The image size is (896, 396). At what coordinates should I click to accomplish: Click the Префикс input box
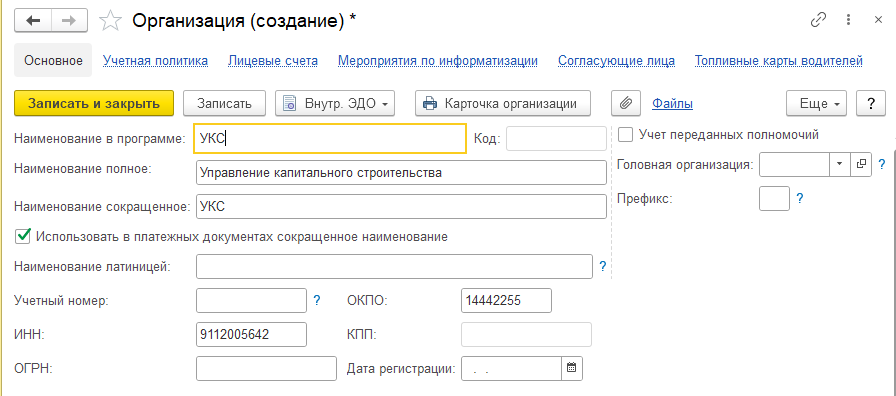pyautogui.click(x=774, y=198)
